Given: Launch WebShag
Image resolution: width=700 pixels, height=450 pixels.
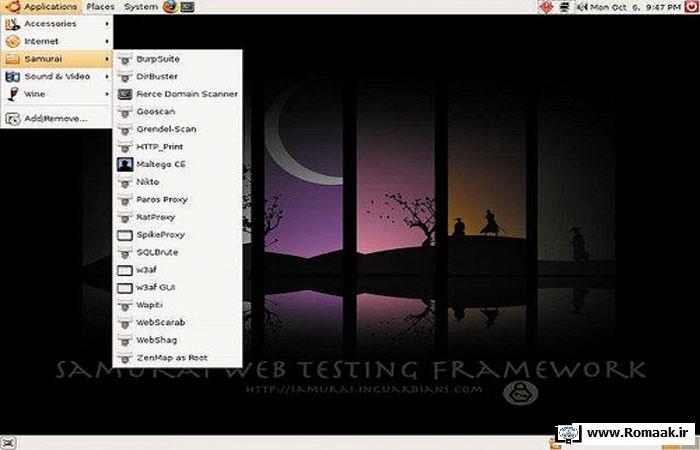Looking at the screenshot, I should [x=178, y=340].
